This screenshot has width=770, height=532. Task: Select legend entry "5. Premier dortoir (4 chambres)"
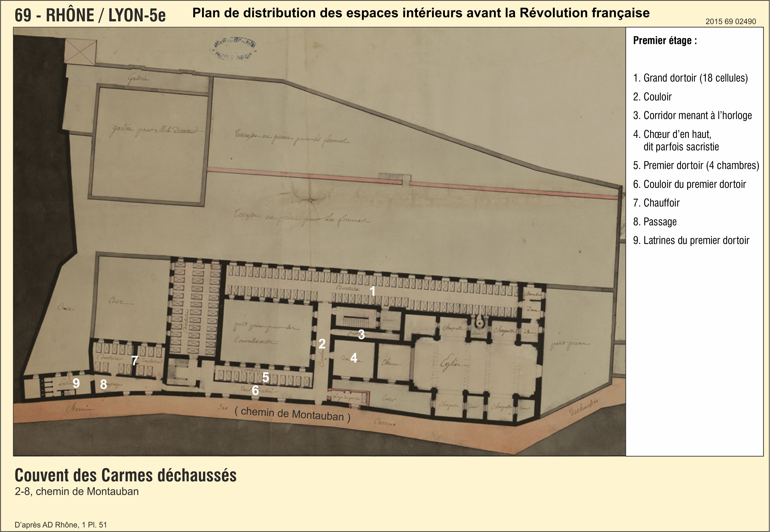click(x=696, y=165)
